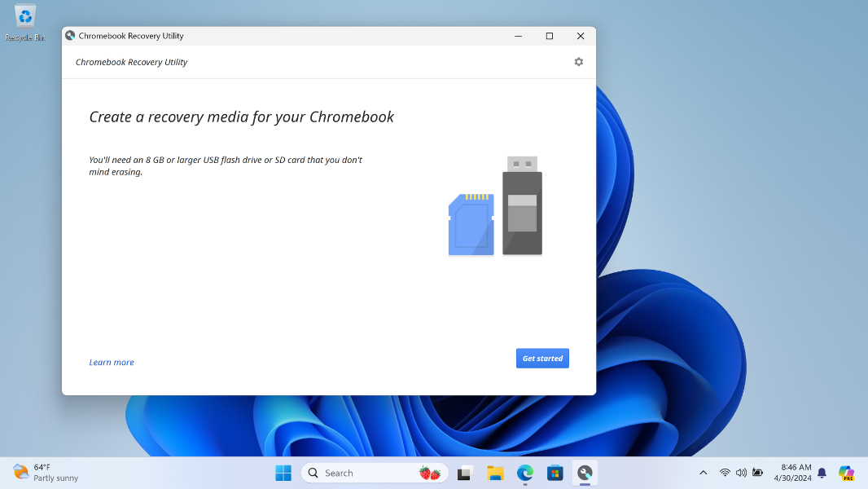Maximize the Chromebook Recovery Utility window
The height and width of the screenshot is (489, 868).
pos(550,36)
